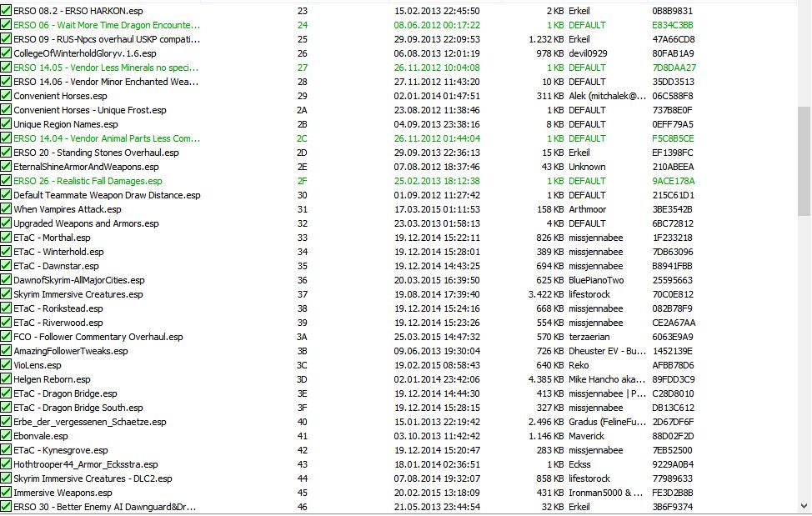
Task: Click CRC value 25595663
Action: click(x=672, y=280)
